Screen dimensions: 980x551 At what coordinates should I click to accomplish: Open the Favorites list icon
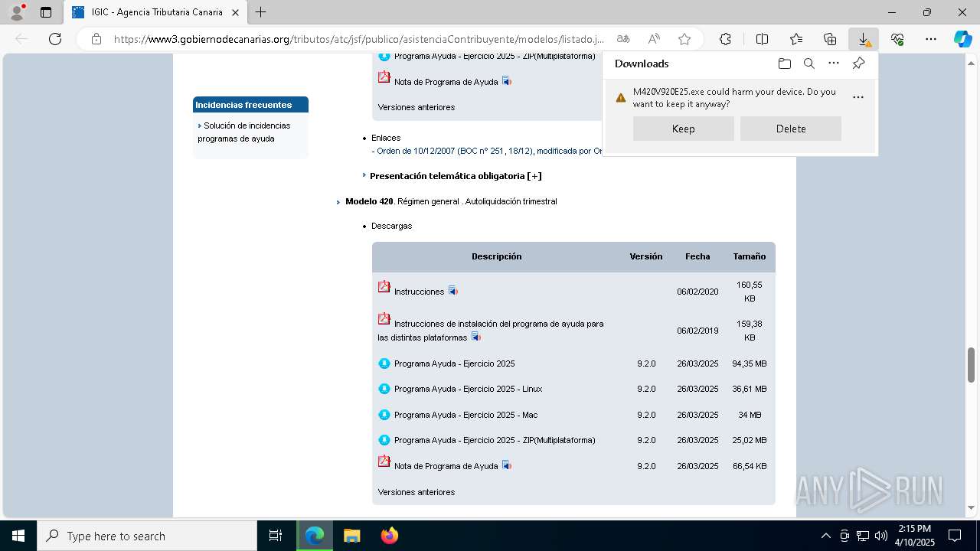(x=796, y=39)
